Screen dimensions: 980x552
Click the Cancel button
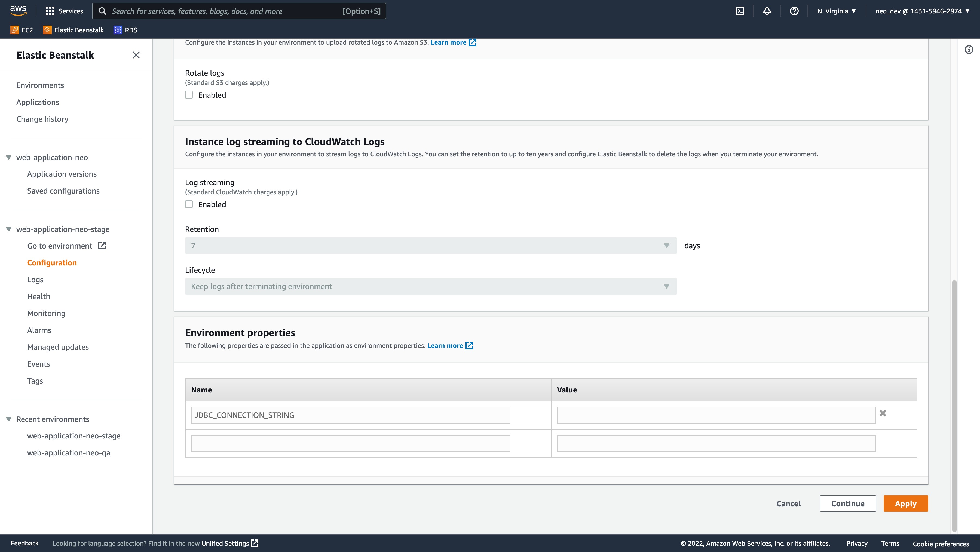click(x=788, y=503)
